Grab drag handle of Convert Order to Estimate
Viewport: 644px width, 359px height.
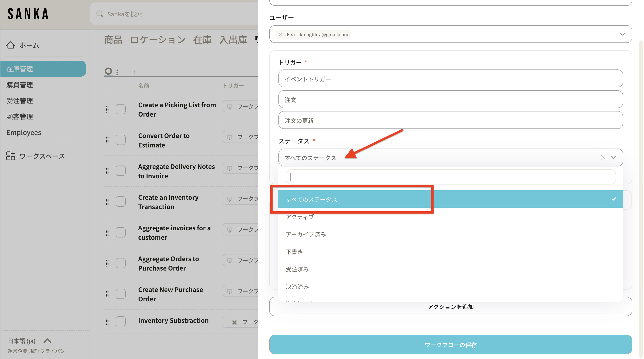(107, 140)
